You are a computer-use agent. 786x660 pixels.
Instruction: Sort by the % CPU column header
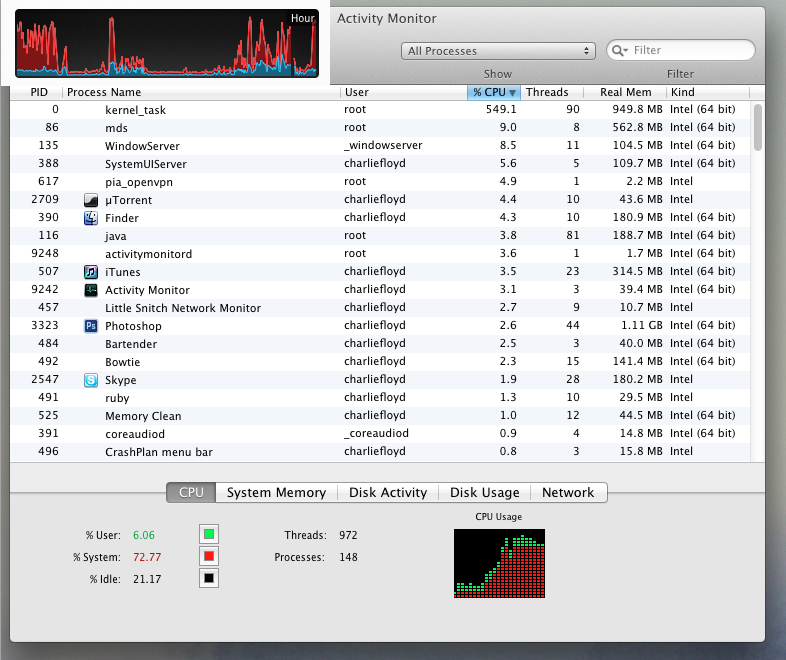[494, 92]
